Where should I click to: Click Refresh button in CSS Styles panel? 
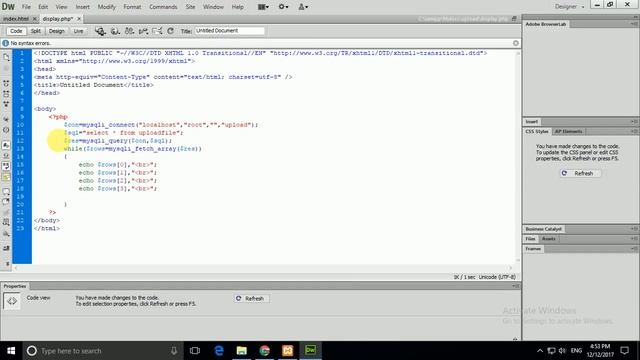point(580,173)
